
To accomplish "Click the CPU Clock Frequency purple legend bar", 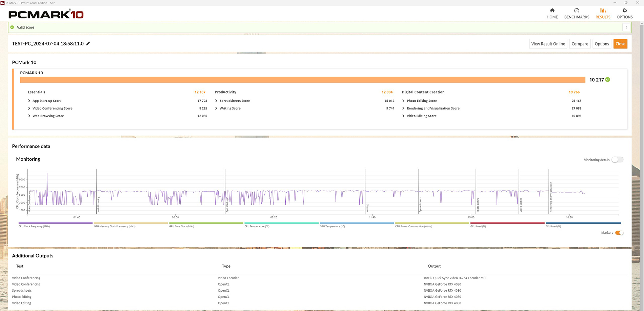I will (56, 223).
